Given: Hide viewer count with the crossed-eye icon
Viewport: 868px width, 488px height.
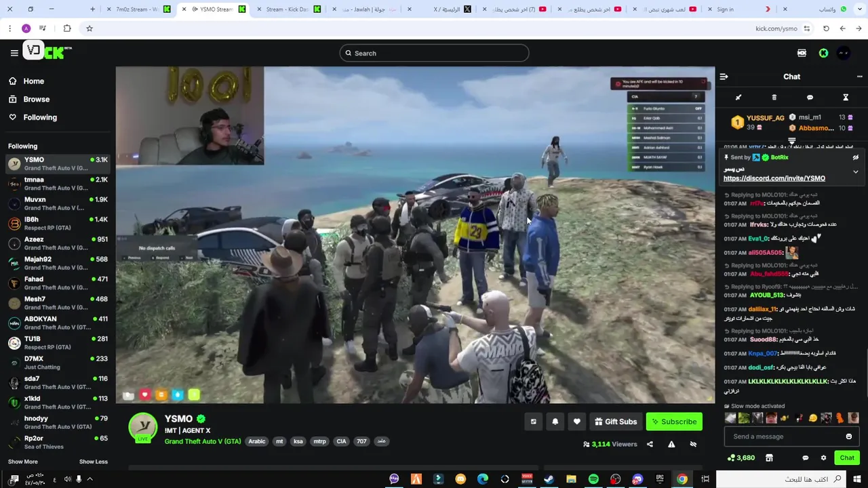Looking at the screenshot, I should pyautogui.click(x=693, y=445).
